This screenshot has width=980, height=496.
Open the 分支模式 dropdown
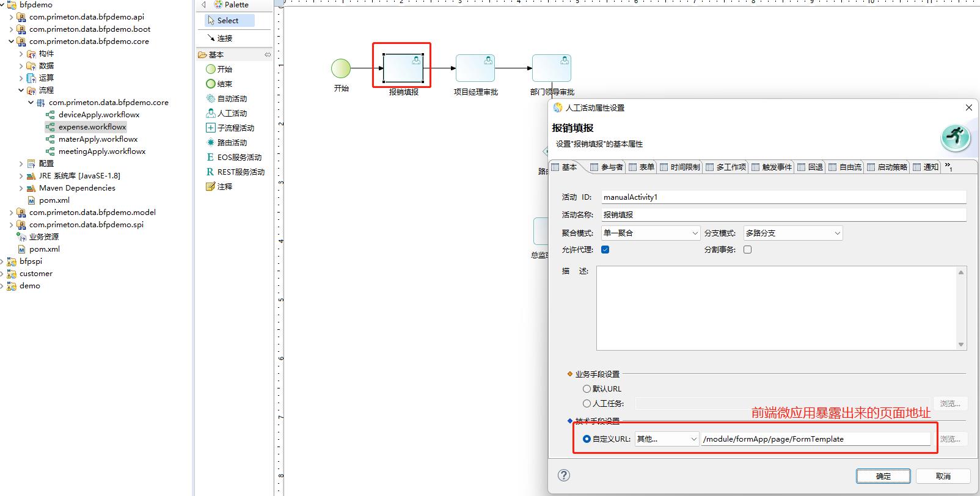792,233
